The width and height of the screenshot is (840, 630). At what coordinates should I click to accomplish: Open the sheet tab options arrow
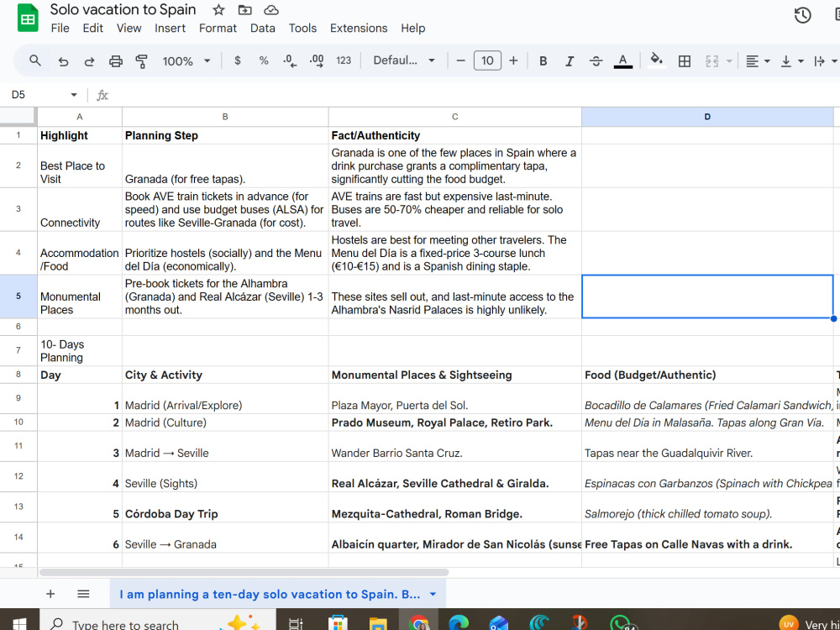click(433, 594)
